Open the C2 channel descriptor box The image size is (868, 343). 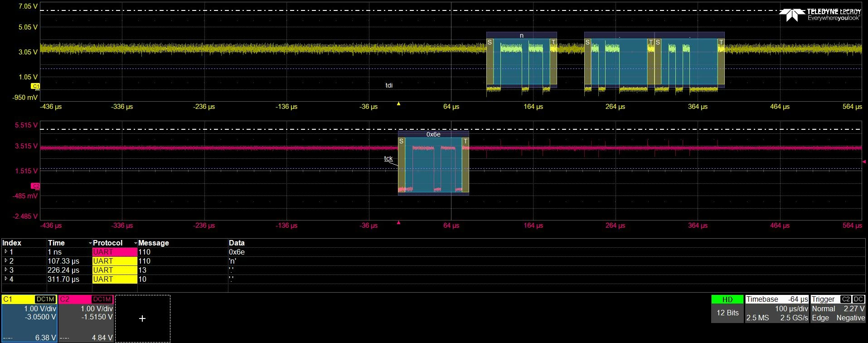point(86,318)
